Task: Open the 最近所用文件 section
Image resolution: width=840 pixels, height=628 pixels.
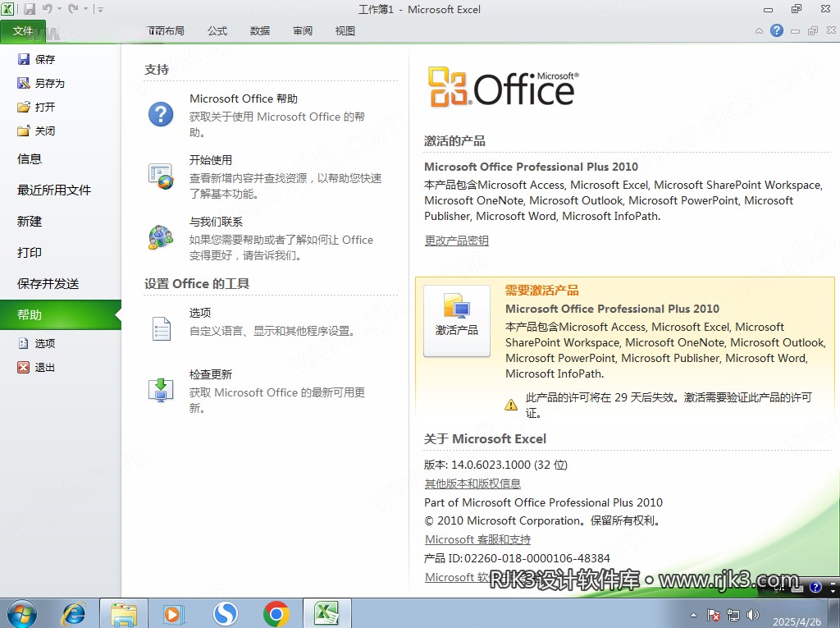Action: click(x=54, y=190)
